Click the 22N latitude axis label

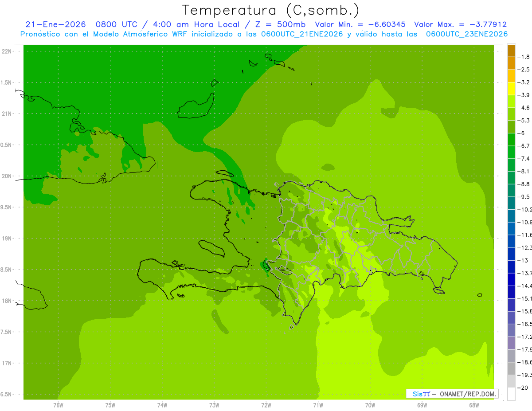[7, 51]
